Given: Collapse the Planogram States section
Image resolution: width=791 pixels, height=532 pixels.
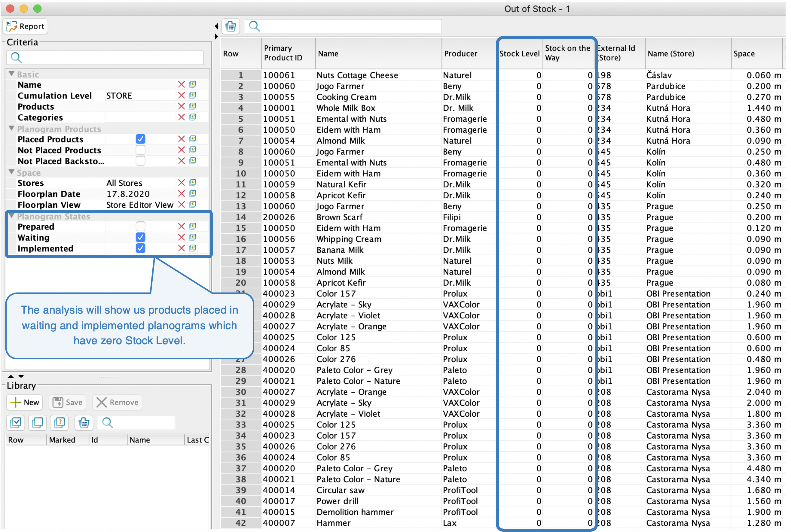Looking at the screenshot, I should [x=11, y=216].
